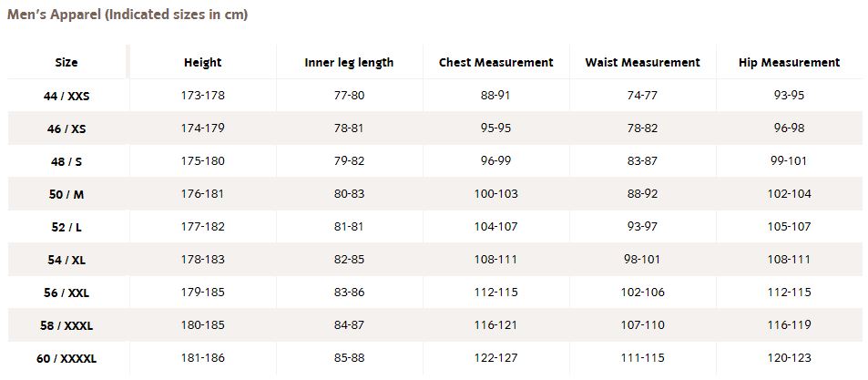
Task: Click the 50 / M size label
Action: 66,194
